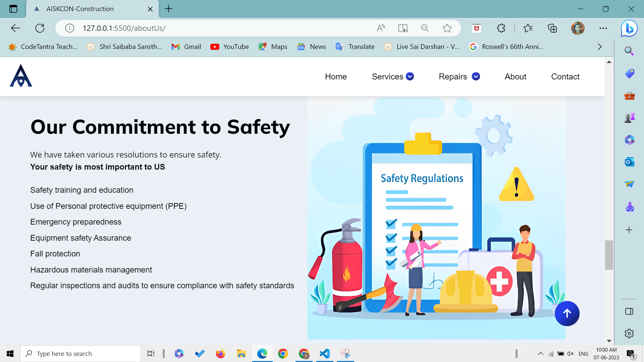Expand the Repairs dropdown arrow
This screenshot has width=644, height=362.
476,76
